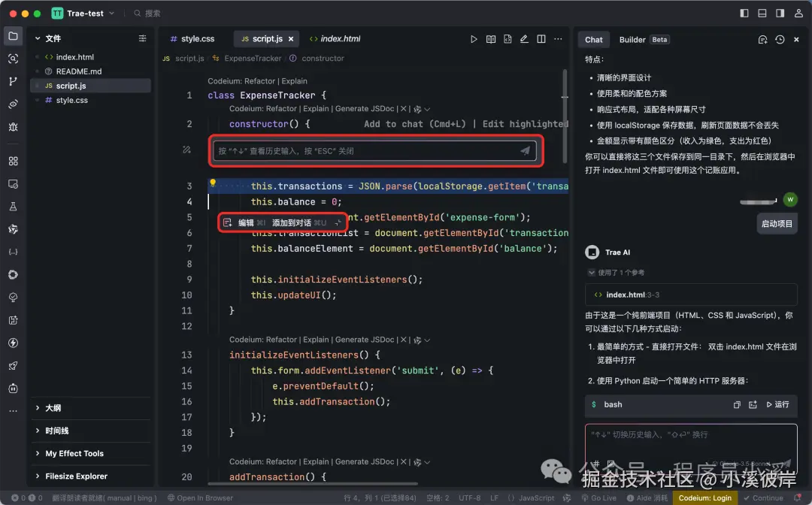Click the editor vertical scrollbar
This screenshot has width=812, height=505.
pyautogui.click(x=565, y=116)
